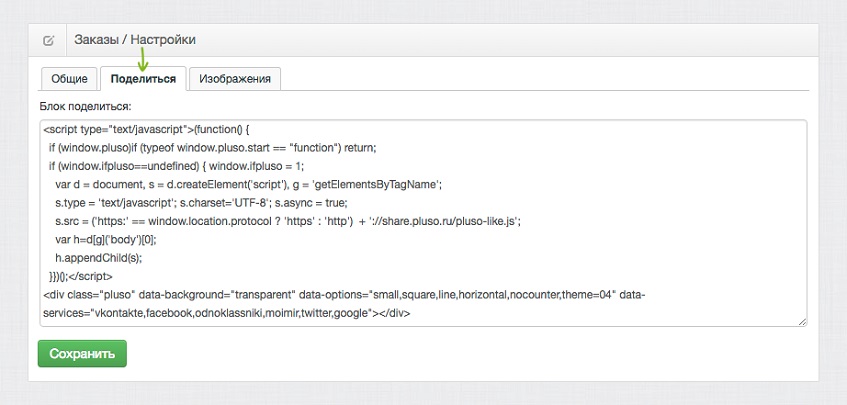The height and width of the screenshot is (405, 847).
Task: Select the Поделиться tab
Action: point(143,79)
